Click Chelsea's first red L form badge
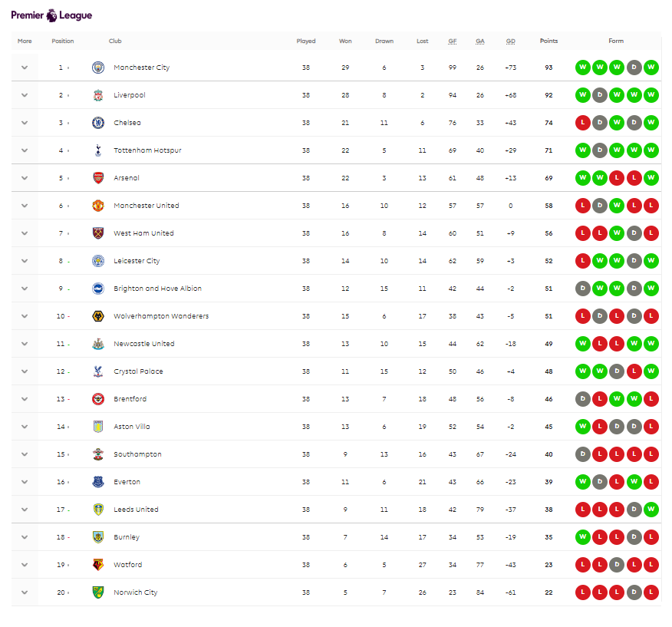The image size is (672, 627). point(583,123)
